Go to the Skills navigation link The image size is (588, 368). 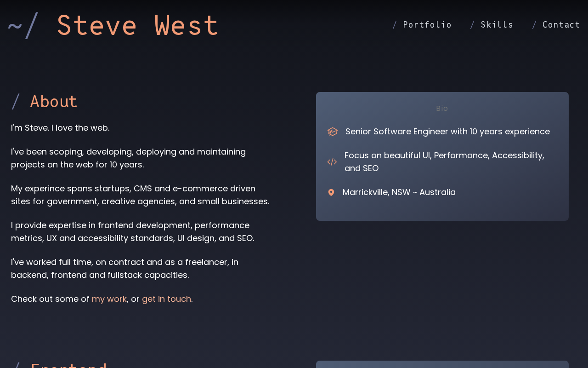497,25
